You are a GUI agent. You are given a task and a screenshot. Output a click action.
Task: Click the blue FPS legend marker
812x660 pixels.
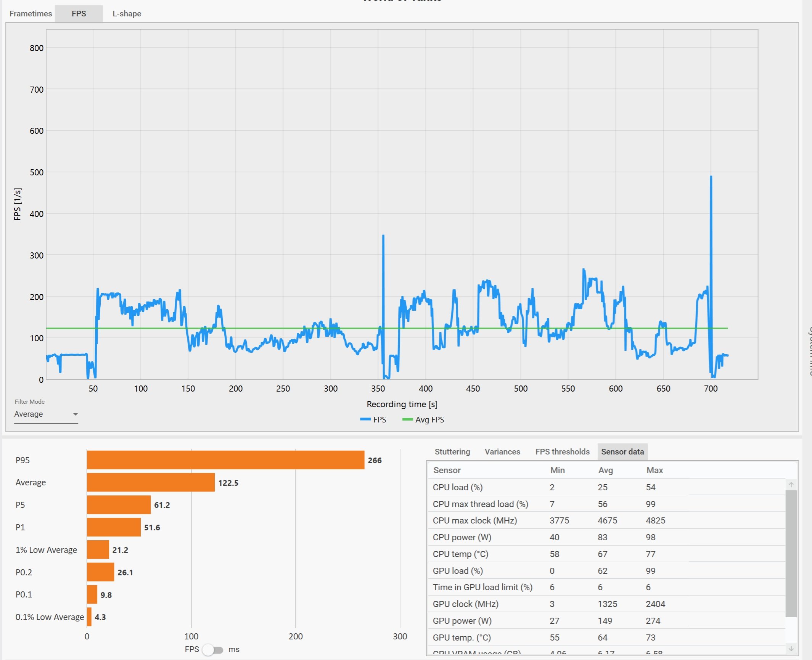(x=365, y=419)
